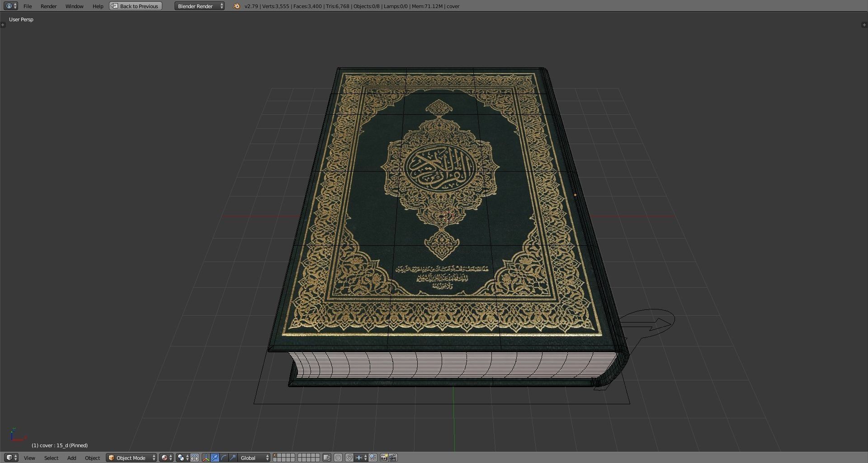Open the View menu in the 3D viewport header
868x463 pixels.
29,458
